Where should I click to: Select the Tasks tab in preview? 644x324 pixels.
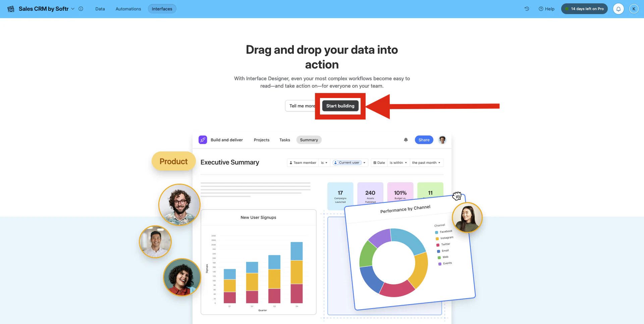pos(285,140)
